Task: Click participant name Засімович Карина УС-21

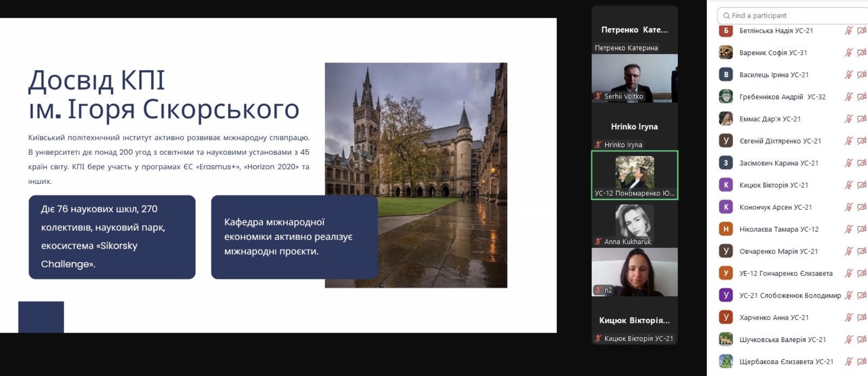Action: [x=779, y=163]
